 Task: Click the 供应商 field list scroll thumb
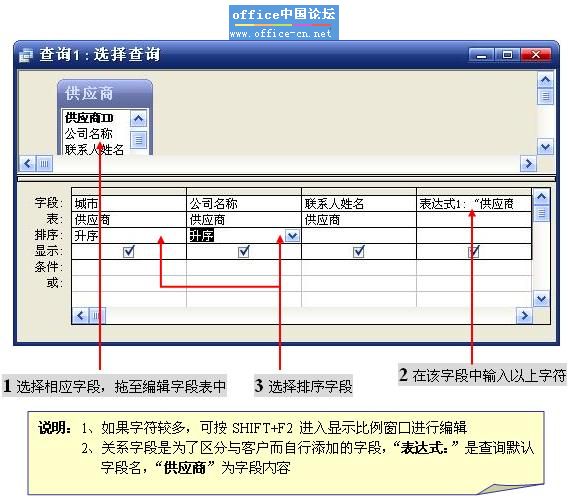click(x=139, y=140)
